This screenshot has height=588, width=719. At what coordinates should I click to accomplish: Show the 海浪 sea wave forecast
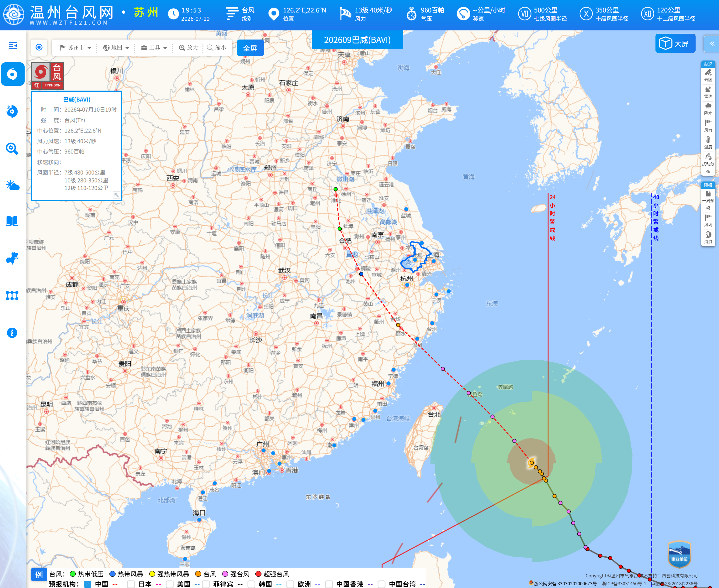point(708,237)
